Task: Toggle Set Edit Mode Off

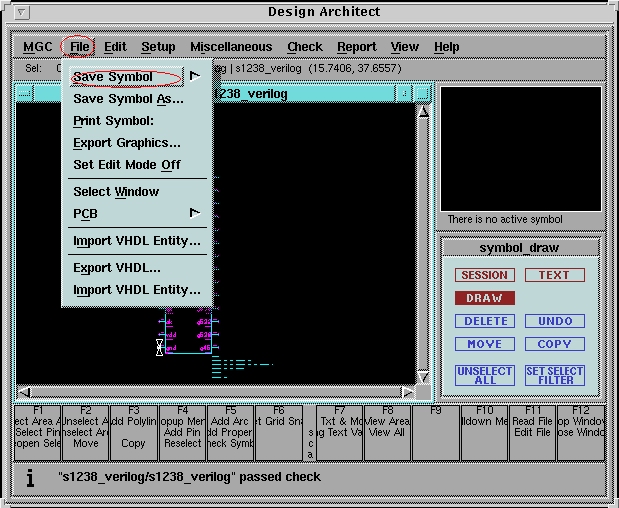Action: pos(127,165)
